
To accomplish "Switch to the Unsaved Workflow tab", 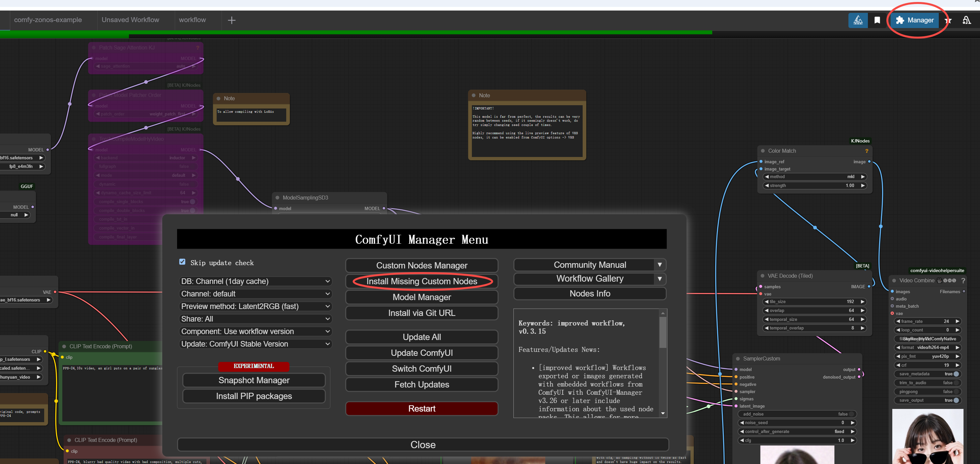I will [130, 20].
